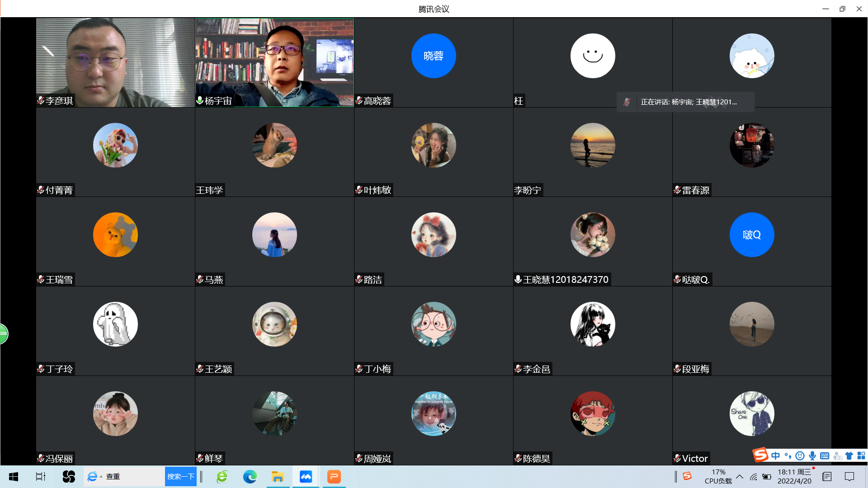Click the muted mic icon beside 鲜琴
868x488 pixels.
click(x=200, y=459)
